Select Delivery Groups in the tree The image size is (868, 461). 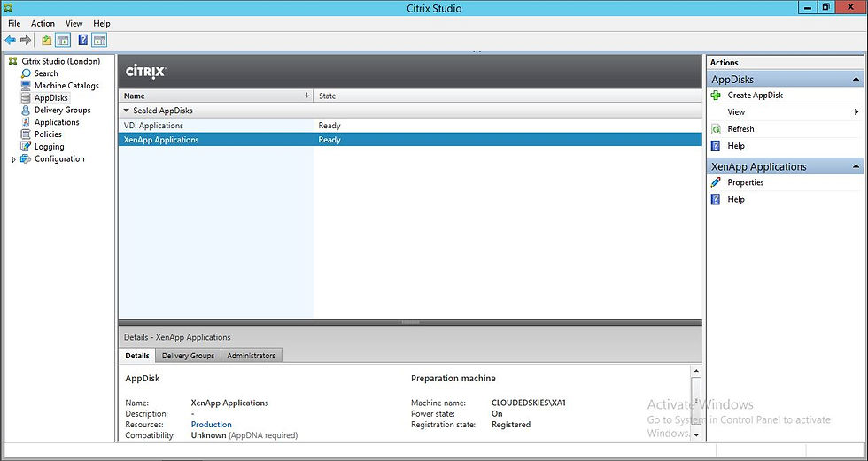pyautogui.click(x=63, y=110)
